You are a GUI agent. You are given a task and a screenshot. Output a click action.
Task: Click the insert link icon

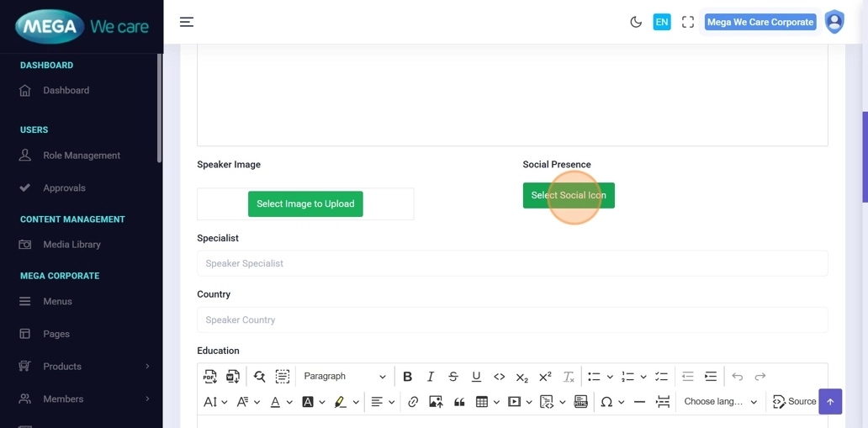(x=413, y=402)
